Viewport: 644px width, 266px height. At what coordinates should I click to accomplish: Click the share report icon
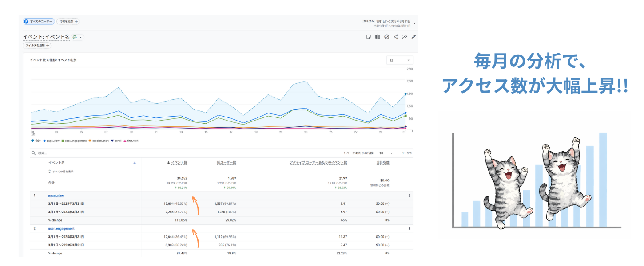pyautogui.click(x=396, y=37)
